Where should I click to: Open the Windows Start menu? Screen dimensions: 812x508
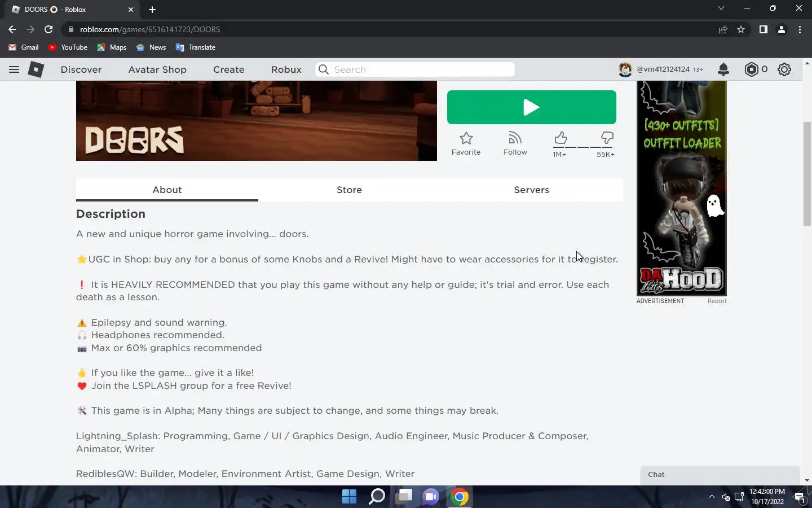click(349, 497)
